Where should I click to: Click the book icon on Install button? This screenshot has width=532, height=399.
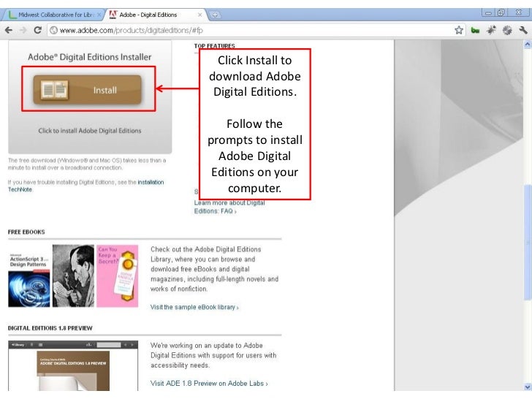tap(54, 90)
